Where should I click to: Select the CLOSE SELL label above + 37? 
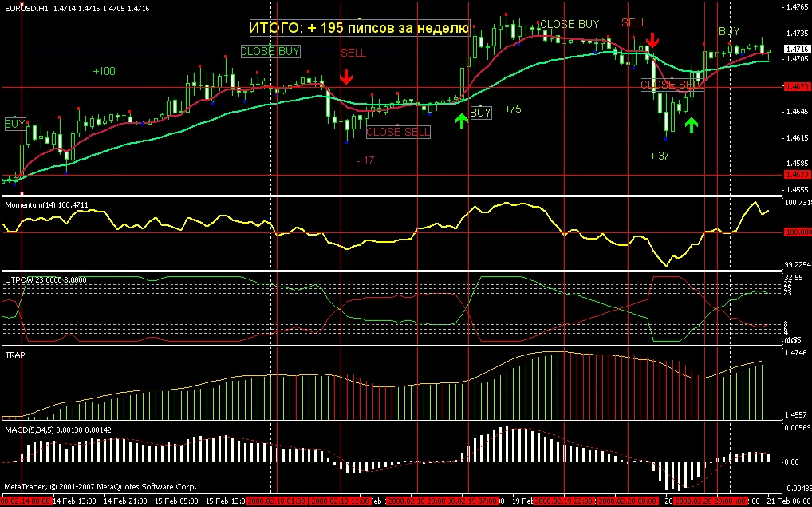coord(672,85)
